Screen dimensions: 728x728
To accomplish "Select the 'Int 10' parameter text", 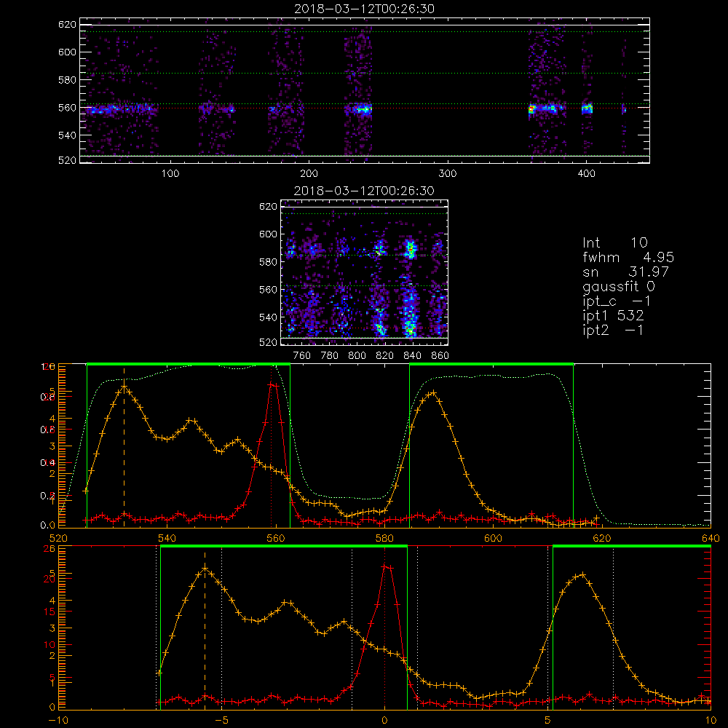I will pyautogui.click(x=615, y=243).
